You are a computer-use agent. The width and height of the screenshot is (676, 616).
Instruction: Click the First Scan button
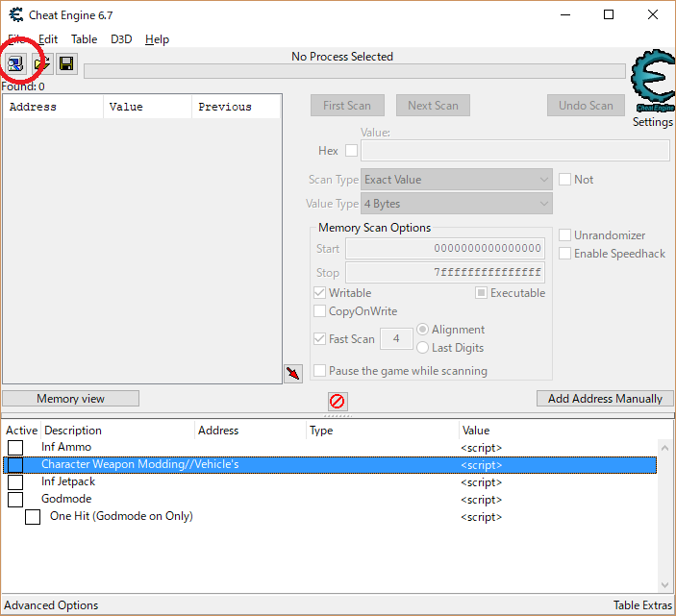pyautogui.click(x=347, y=106)
